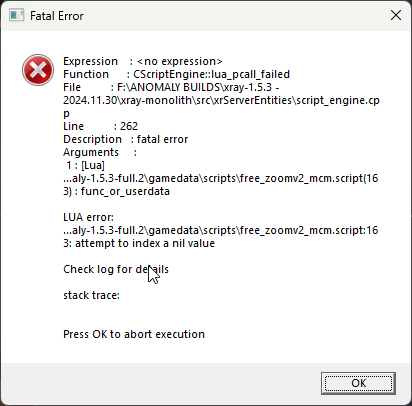Click the script_engine.cpp path text
Image resolution: width=412 pixels, height=406 pixels.
click(x=221, y=100)
